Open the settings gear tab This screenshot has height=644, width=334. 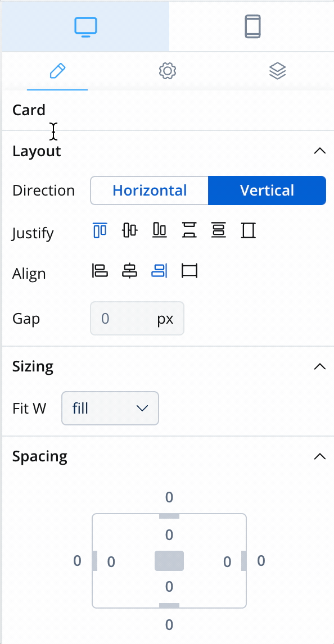[168, 71]
